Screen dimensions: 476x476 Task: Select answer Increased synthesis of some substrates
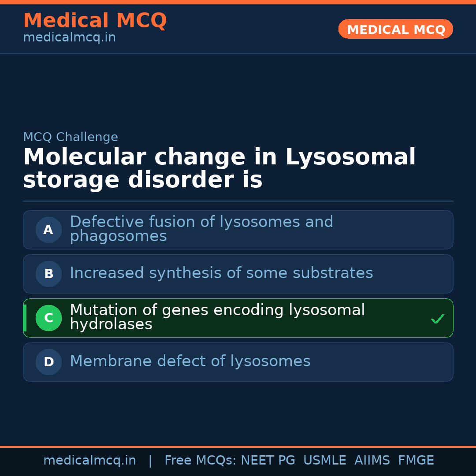click(x=221, y=273)
